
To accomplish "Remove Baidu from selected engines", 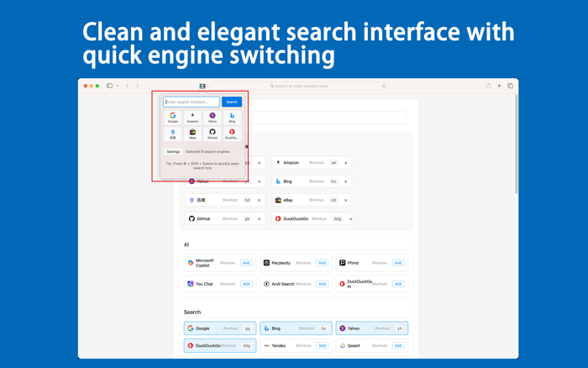I will [259, 200].
